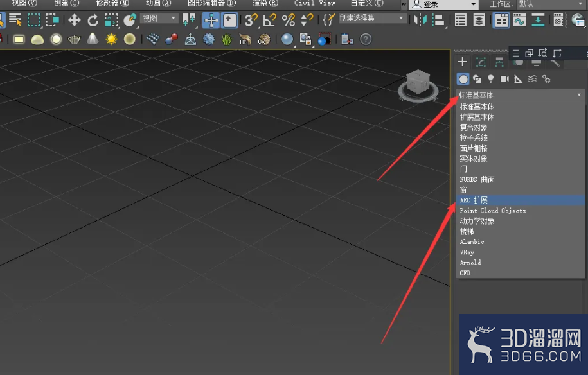Click the globe environment icon at toolbar end
This screenshot has width=588, height=375.
(x=578, y=20)
